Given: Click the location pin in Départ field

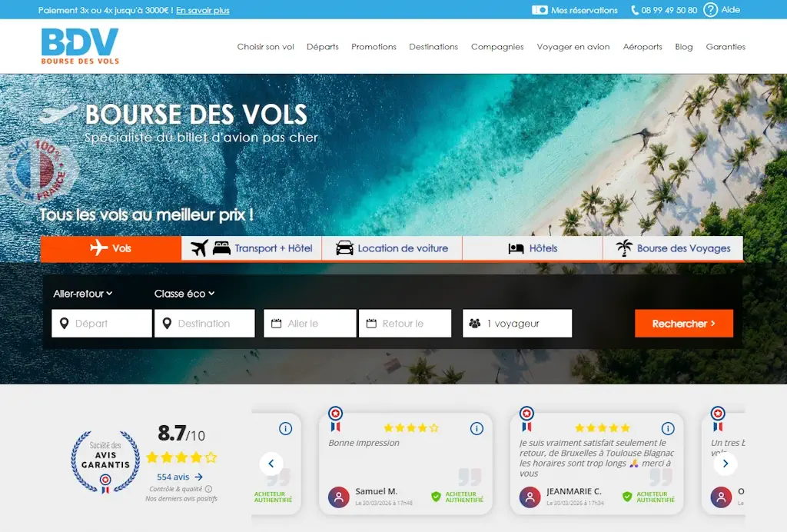Looking at the screenshot, I should 65,323.
